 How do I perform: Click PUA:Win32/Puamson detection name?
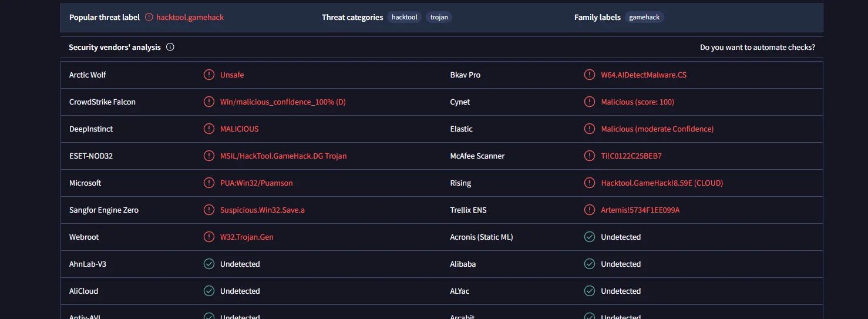(x=256, y=183)
